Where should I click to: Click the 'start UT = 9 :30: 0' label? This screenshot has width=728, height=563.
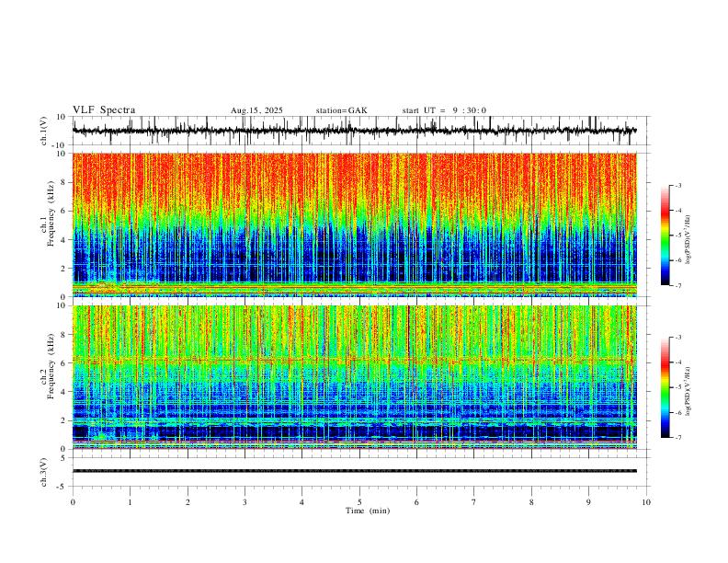444,110
